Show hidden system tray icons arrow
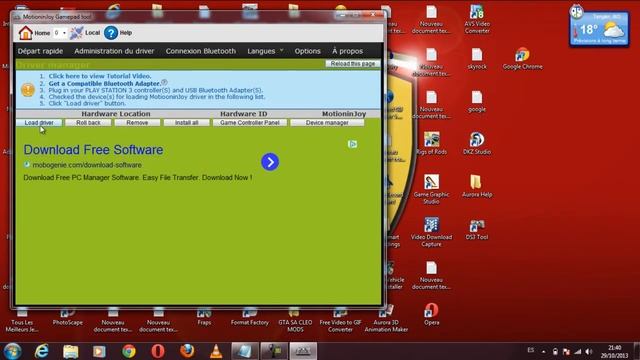The height and width of the screenshot is (360, 640). click(544, 351)
